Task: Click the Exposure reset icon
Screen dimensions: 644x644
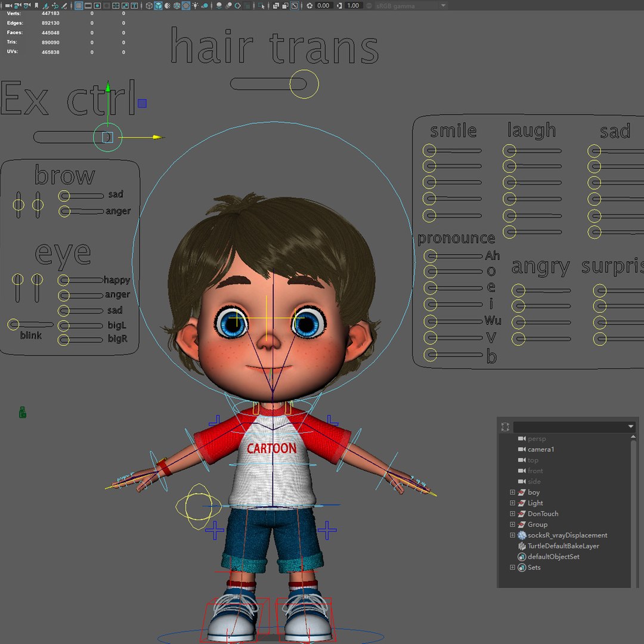Action: [x=309, y=6]
